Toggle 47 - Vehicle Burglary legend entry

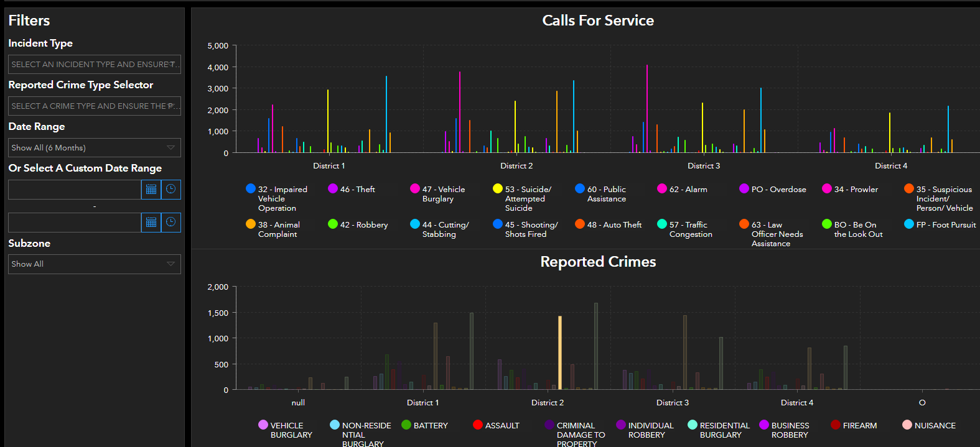click(437, 194)
